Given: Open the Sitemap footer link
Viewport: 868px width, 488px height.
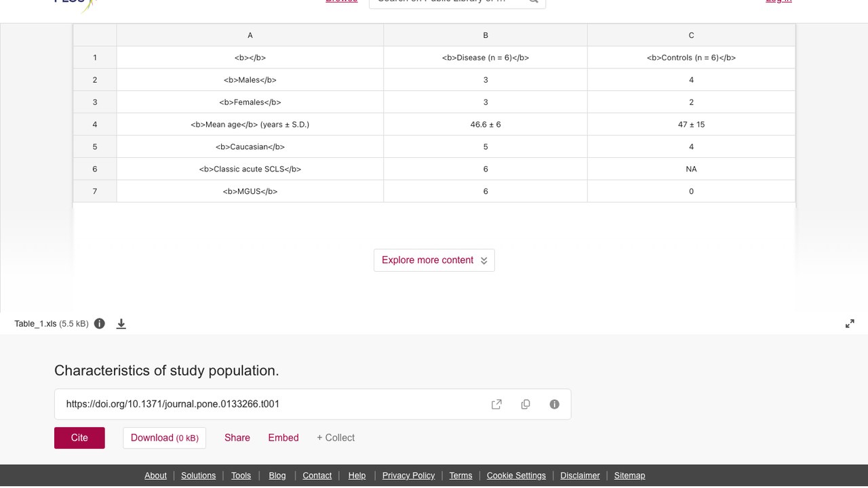Looking at the screenshot, I should click(x=629, y=476).
